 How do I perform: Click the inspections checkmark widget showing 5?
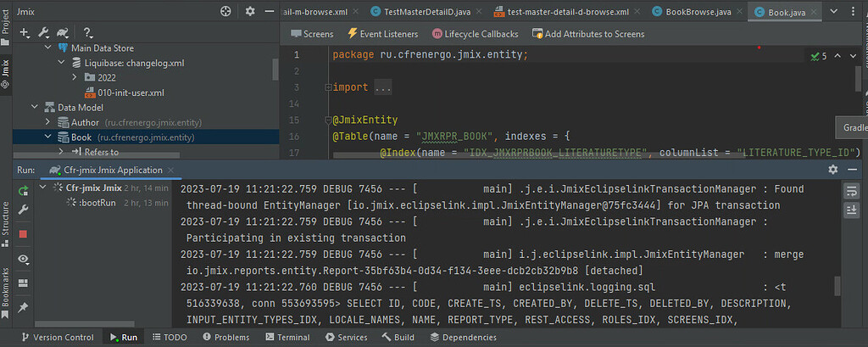click(818, 56)
